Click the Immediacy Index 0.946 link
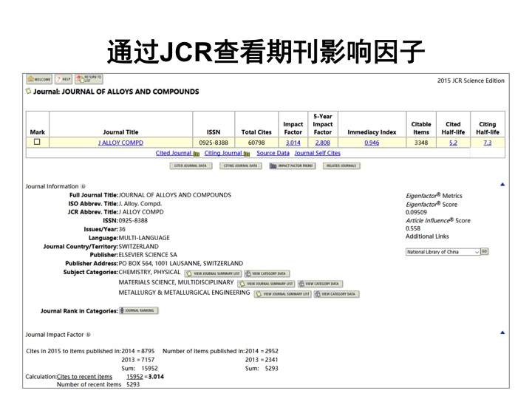The image size is (532, 399). point(372,143)
